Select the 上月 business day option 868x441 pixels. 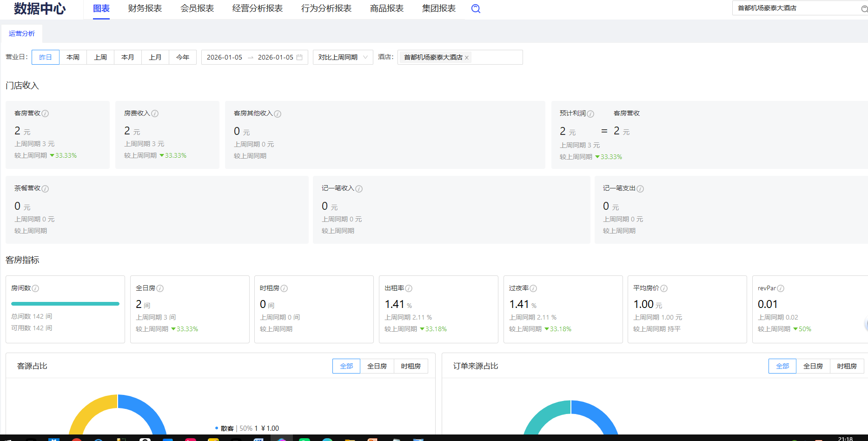click(x=155, y=57)
